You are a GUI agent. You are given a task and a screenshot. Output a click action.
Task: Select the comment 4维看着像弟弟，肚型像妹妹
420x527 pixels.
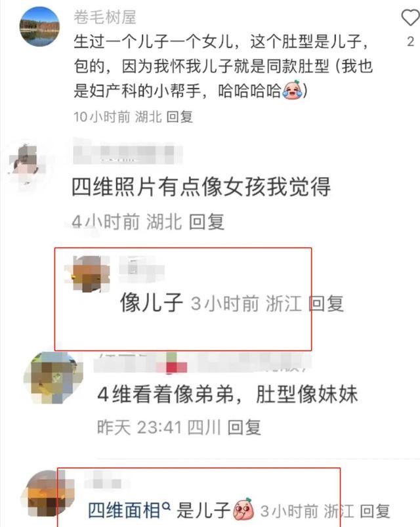(227, 394)
